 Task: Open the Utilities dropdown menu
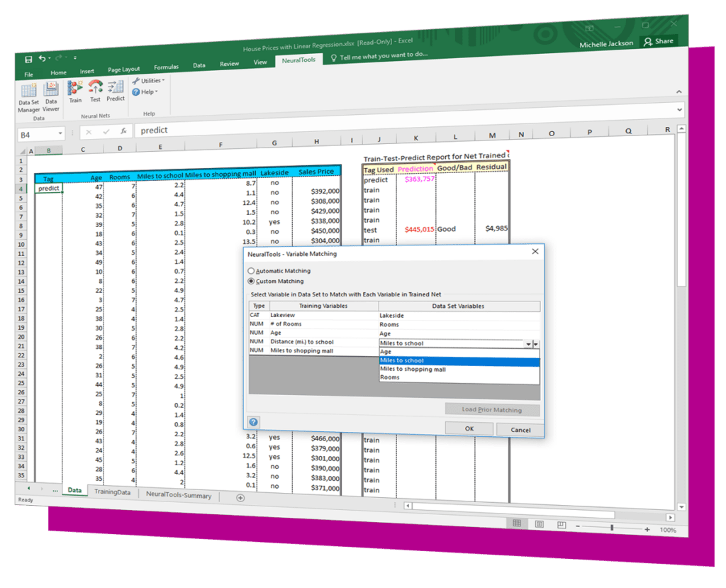coord(150,81)
